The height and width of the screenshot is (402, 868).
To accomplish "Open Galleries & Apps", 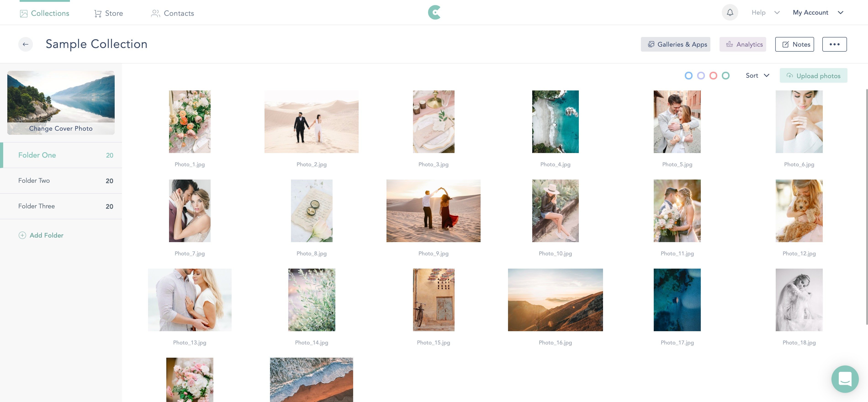I will pos(675,44).
